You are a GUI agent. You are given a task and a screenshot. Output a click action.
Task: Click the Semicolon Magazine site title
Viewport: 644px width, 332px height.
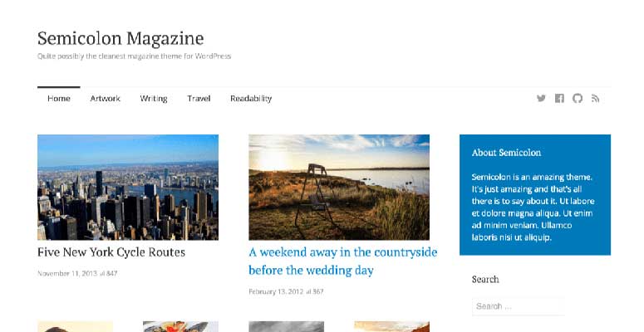pos(120,38)
